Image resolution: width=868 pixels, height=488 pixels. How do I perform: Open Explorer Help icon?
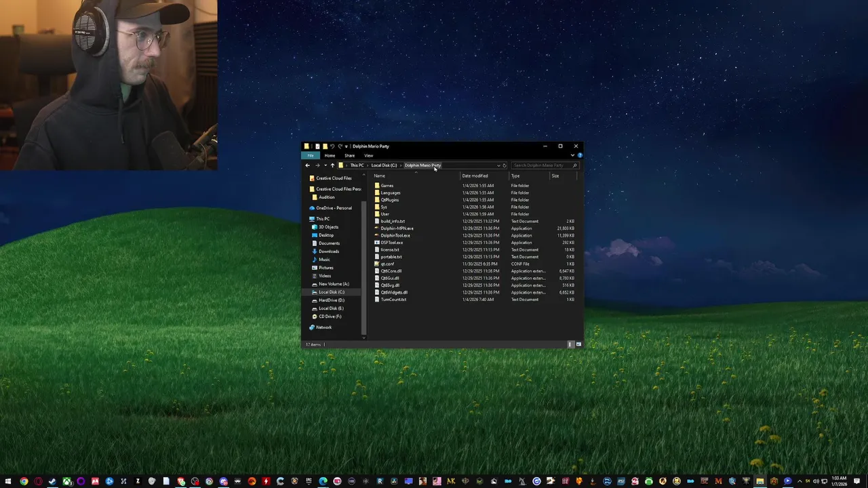(x=579, y=155)
